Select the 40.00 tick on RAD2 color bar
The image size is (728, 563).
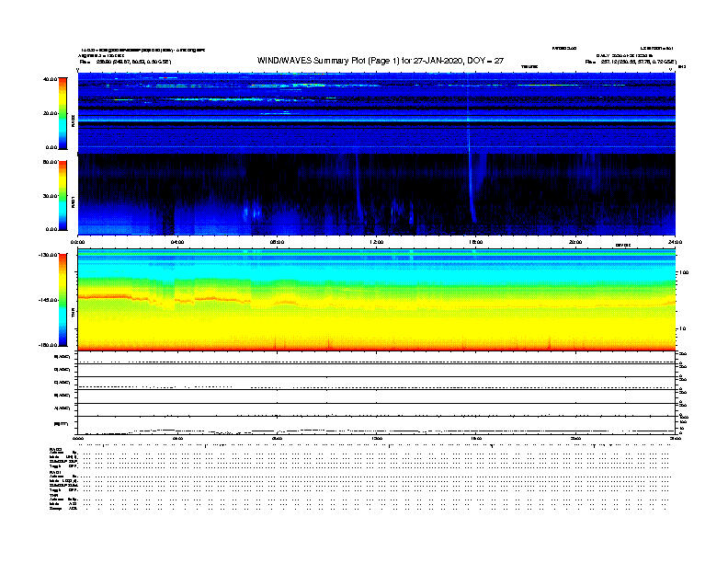coord(50,79)
